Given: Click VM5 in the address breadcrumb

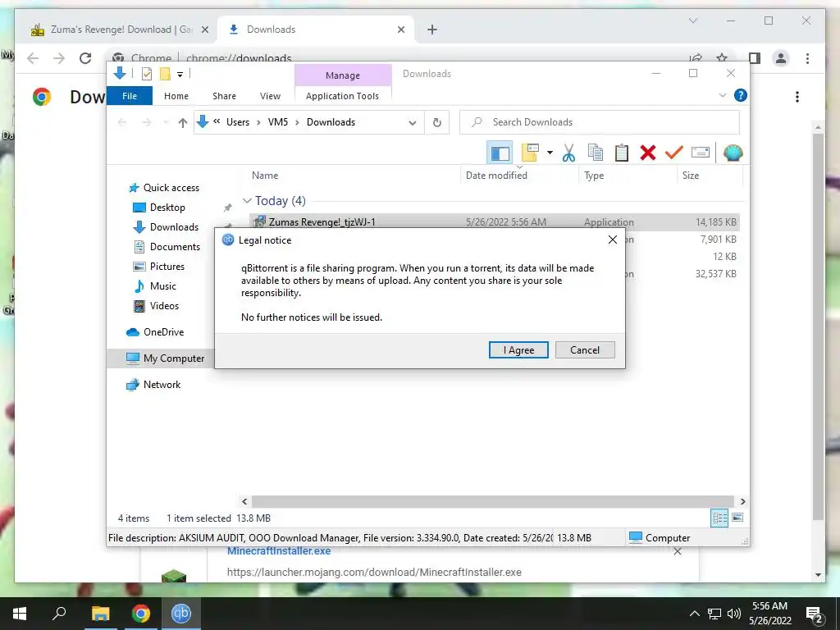Looking at the screenshot, I should pyautogui.click(x=277, y=122).
